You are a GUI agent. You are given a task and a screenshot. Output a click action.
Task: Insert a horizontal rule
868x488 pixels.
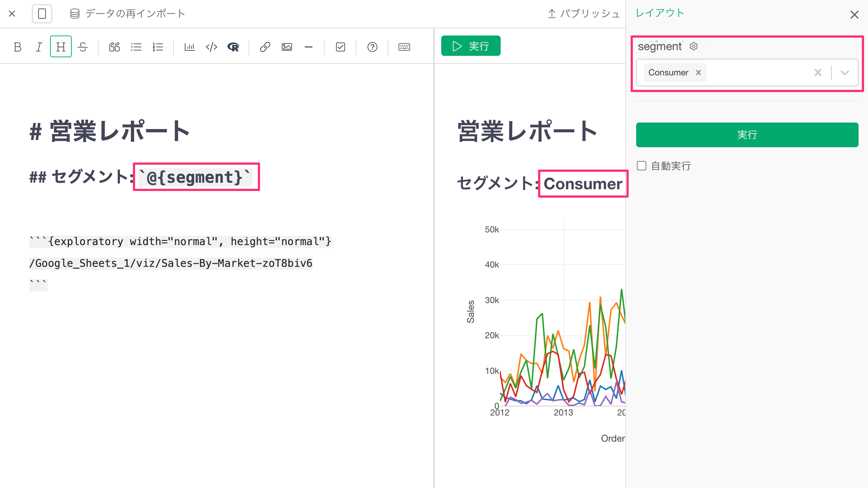[309, 47]
